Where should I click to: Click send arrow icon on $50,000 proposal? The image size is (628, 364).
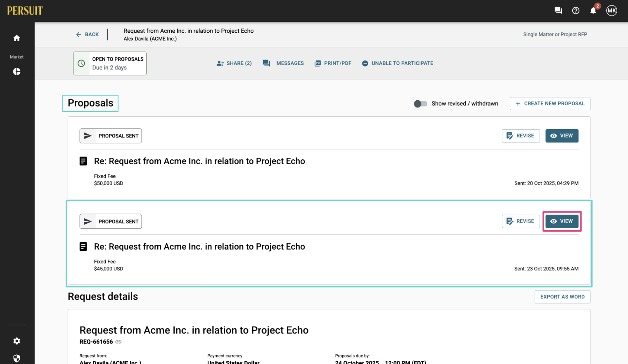click(88, 136)
